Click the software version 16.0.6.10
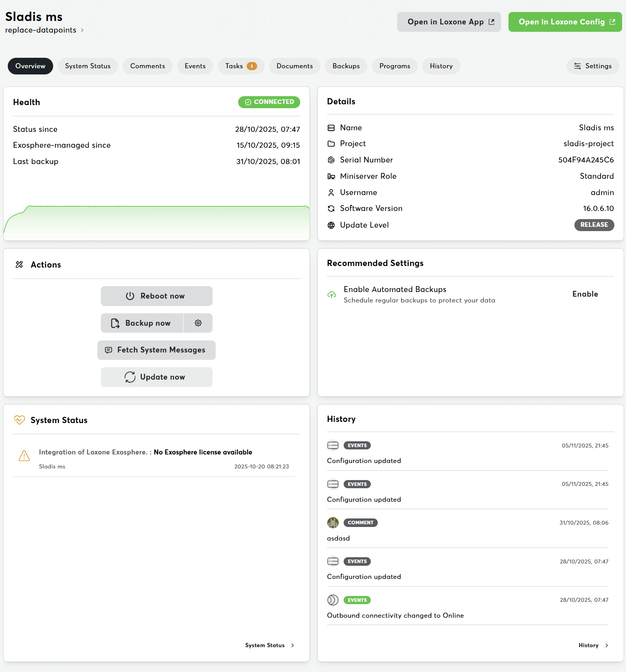This screenshot has width=626, height=672. [598, 209]
